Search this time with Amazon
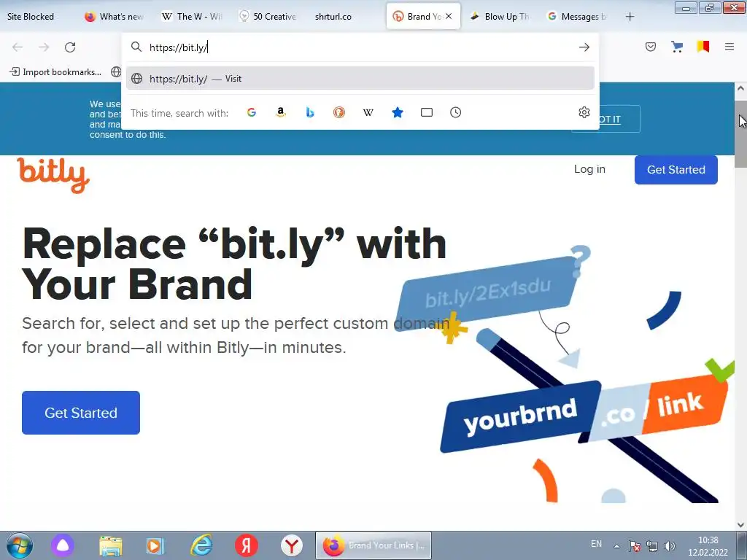 coord(281,112)
